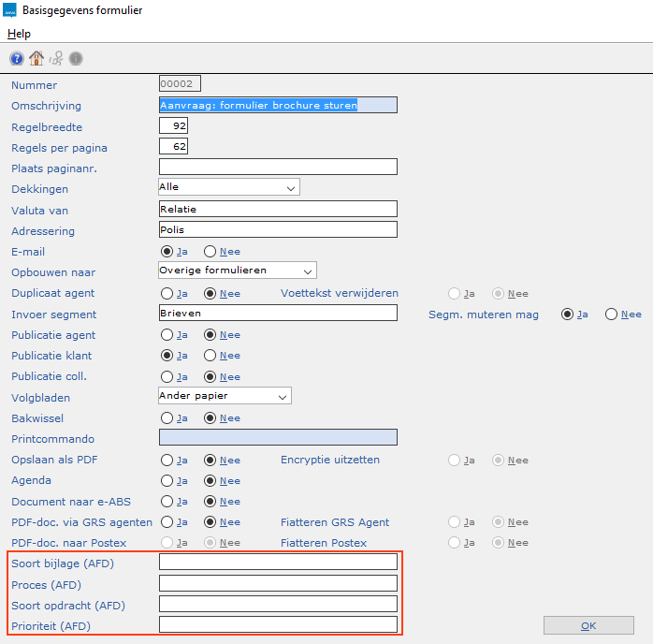Click the grey info circle toolbar icon
Viewport: 653px width, 644px height.
[76, 59]
